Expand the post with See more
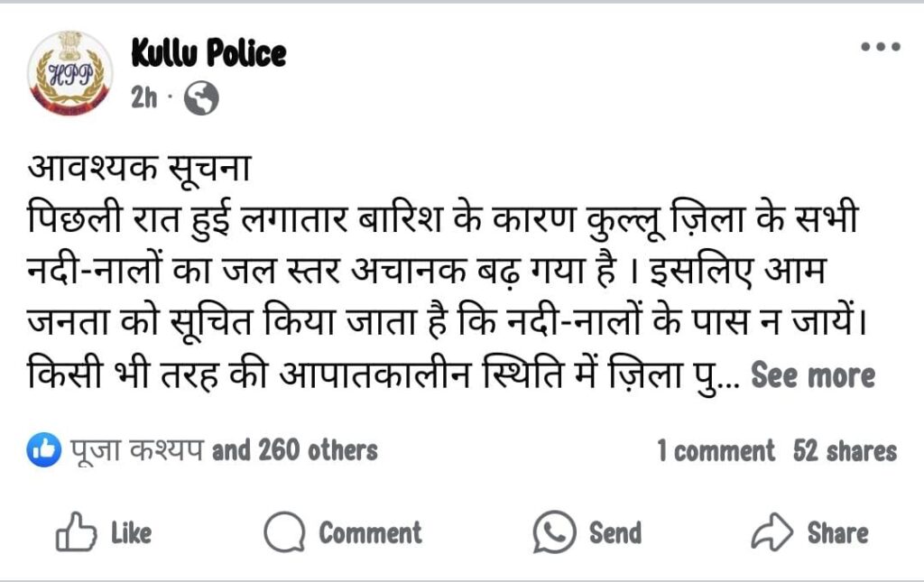Viewport: 924px width, 582px height. (x=813, y=375)
